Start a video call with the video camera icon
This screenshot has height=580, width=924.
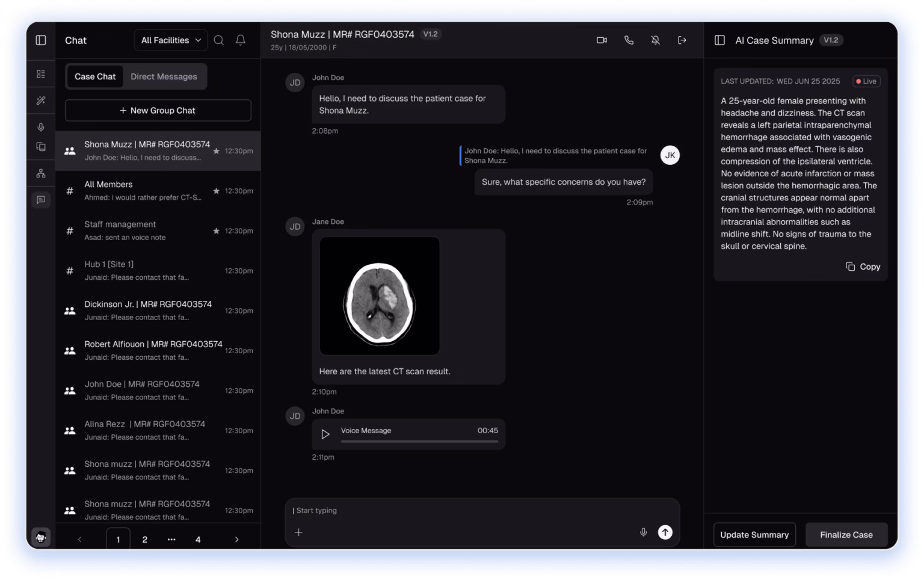click(601, 40)
